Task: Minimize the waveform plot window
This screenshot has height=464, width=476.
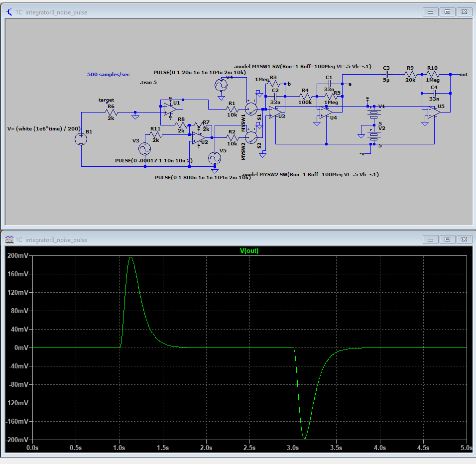Action: coord(431,239)
